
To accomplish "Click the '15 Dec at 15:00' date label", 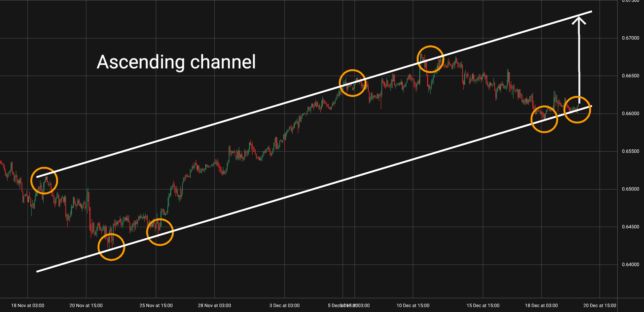I will click(483, 305).
